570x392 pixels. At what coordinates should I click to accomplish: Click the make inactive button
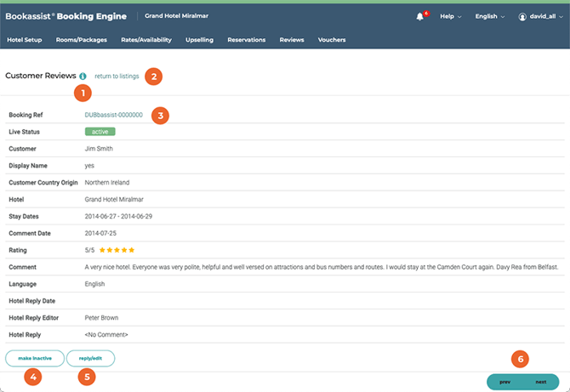35,358
